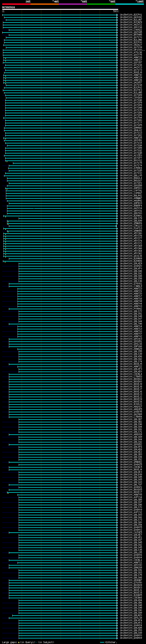This screenshot has height=644, width=146.
Task: Click hit label UniRef100_A4ZVI4
Action: click(131, 208)
